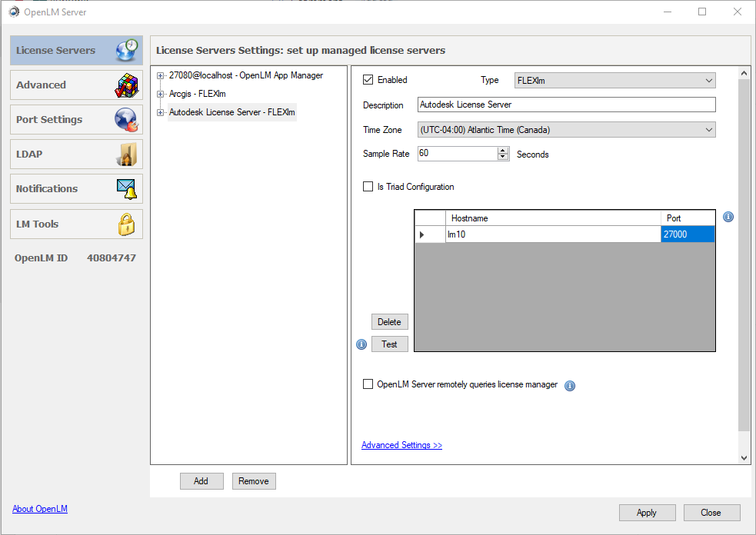
Task: Enable Is Triad Configuration checkbox
Action: (x=368, y=187)
